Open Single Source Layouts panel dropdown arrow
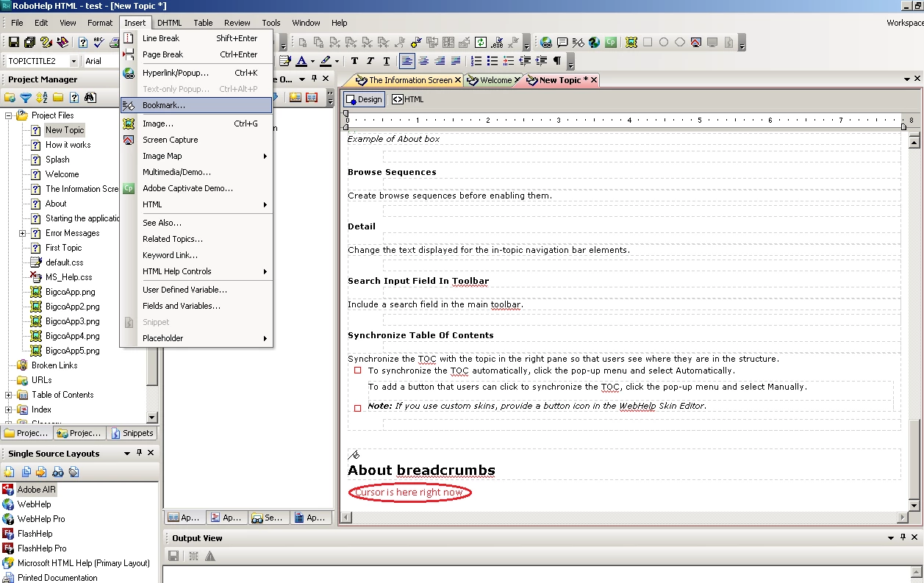The height and width of the screenshot is (583, 924). (x=128, y=454)
